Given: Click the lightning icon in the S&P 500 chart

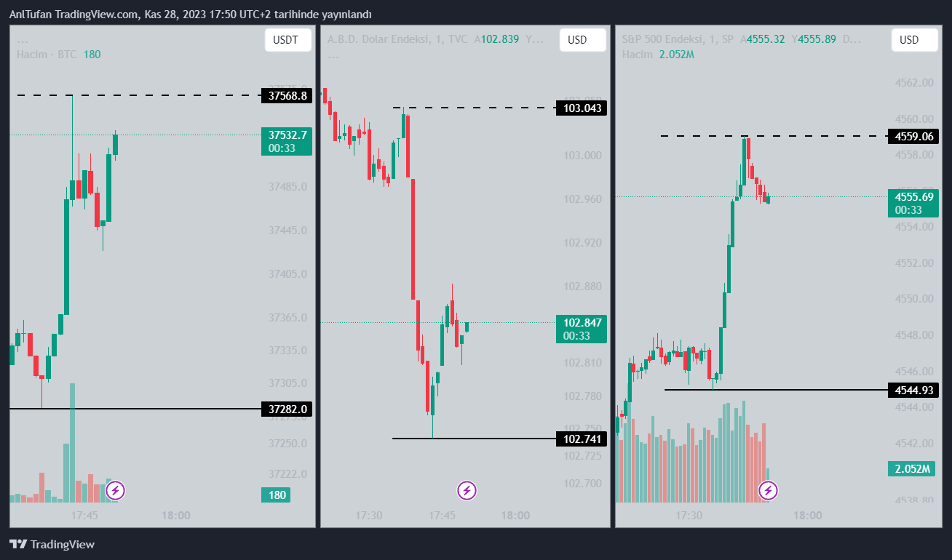Looking at the screenshot, I should pyautogui.click(x=769, y=491).
